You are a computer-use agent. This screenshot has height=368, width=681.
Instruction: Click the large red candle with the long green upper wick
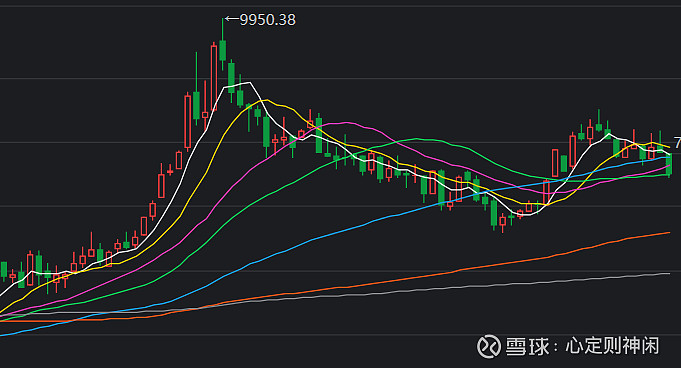tap(188, 122)
